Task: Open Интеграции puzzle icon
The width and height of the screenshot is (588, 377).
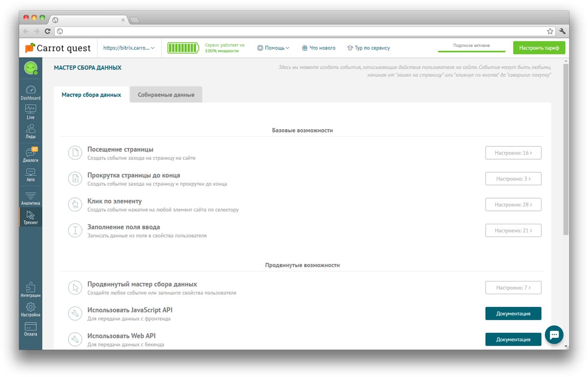Action: pos(30,290)
